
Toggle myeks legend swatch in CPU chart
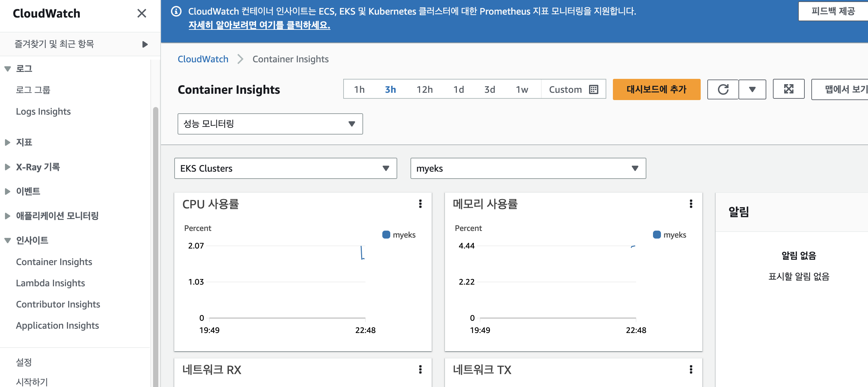386,235
